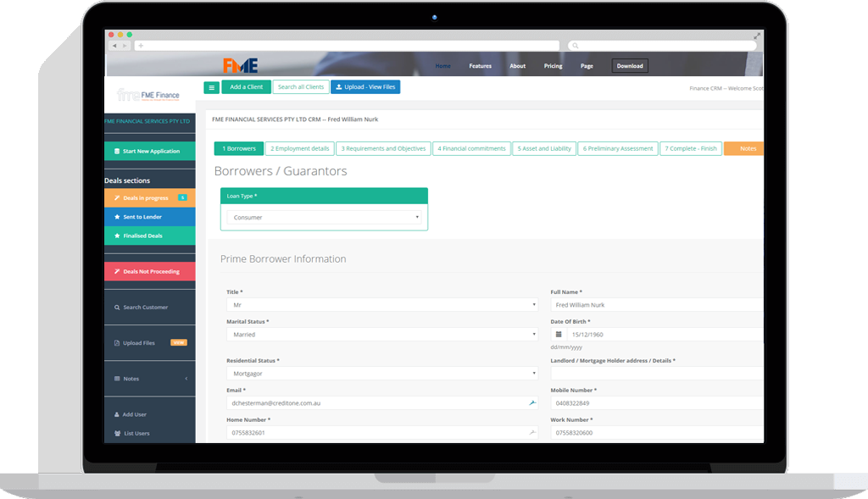Click the browser address bar
Screen dimensions: 868x499
[347, 46]
